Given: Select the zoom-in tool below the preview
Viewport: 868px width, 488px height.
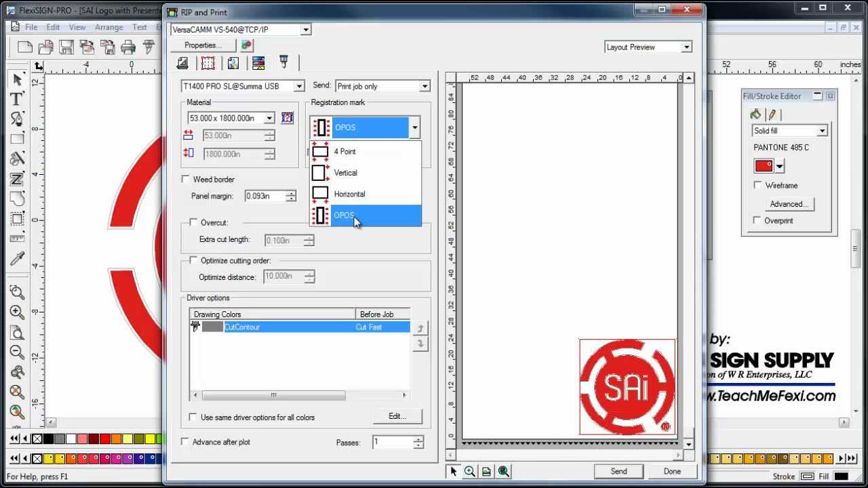Looking at the screenshot, I should tap(469, 471).
